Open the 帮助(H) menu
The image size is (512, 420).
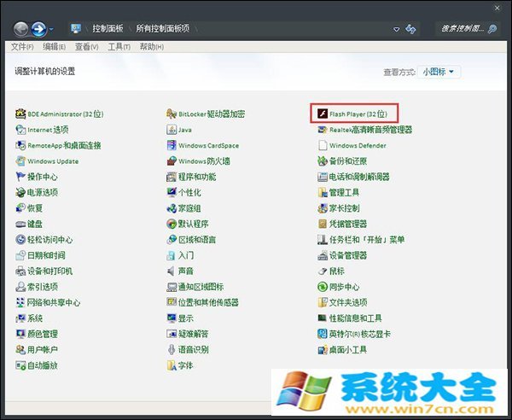tap(152, 47)
